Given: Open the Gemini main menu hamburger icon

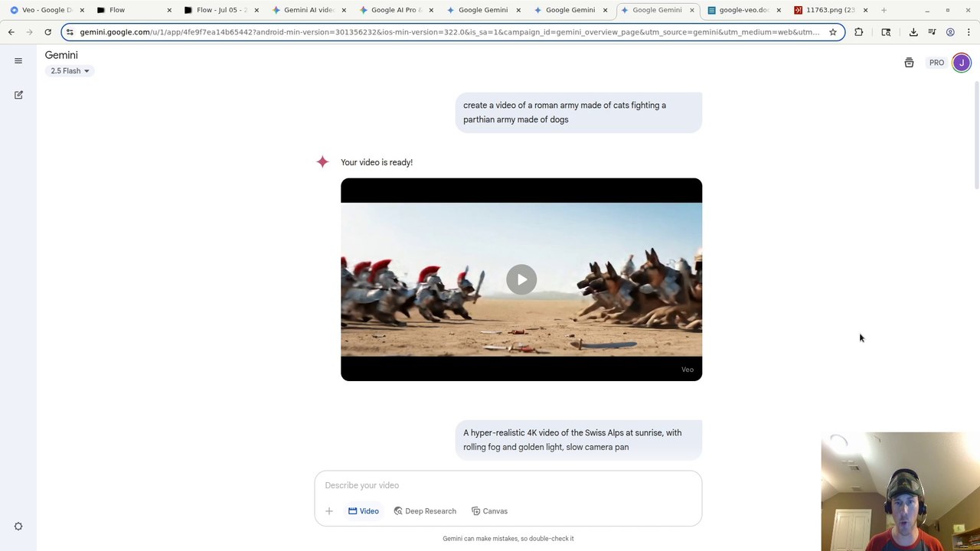Looking at the screenshot, I should (18, 61).
